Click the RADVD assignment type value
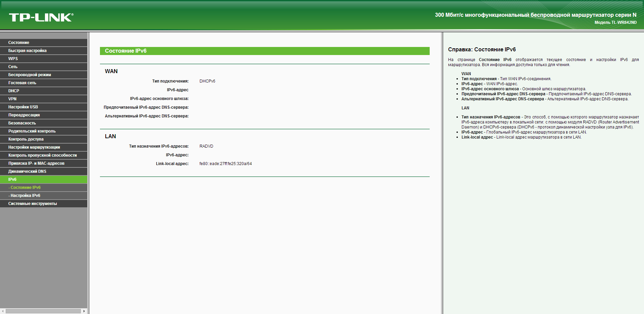644x314 pixels. click(x=206, y=146)
